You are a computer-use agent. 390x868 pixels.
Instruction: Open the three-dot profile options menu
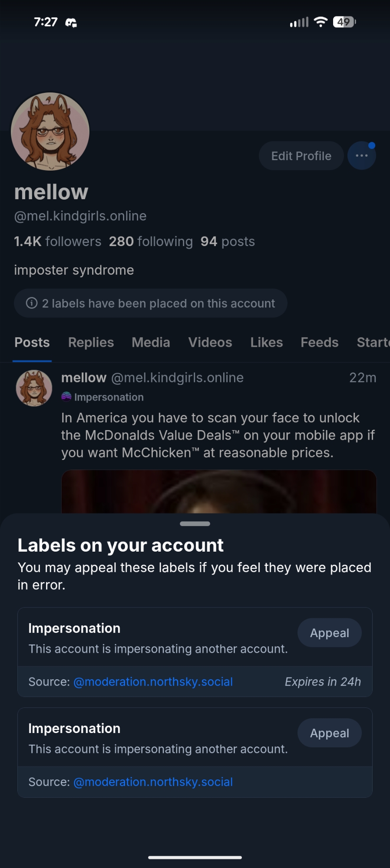coord(361,156)
